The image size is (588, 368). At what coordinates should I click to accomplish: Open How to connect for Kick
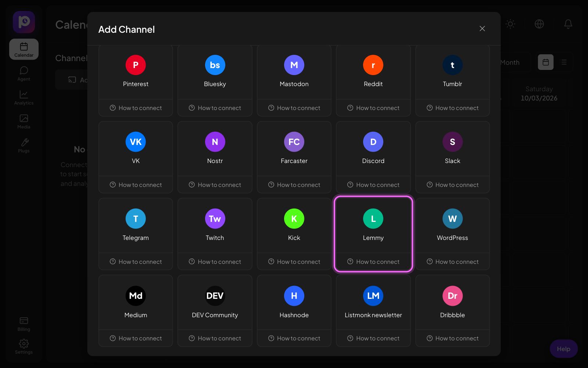click(294, 262)
